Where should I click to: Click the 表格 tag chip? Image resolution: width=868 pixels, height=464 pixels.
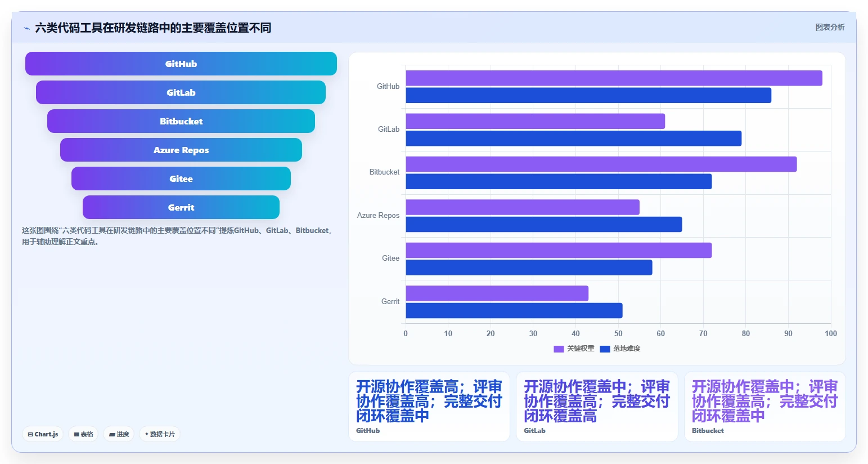pyautogui.click(x=83, y=434)
